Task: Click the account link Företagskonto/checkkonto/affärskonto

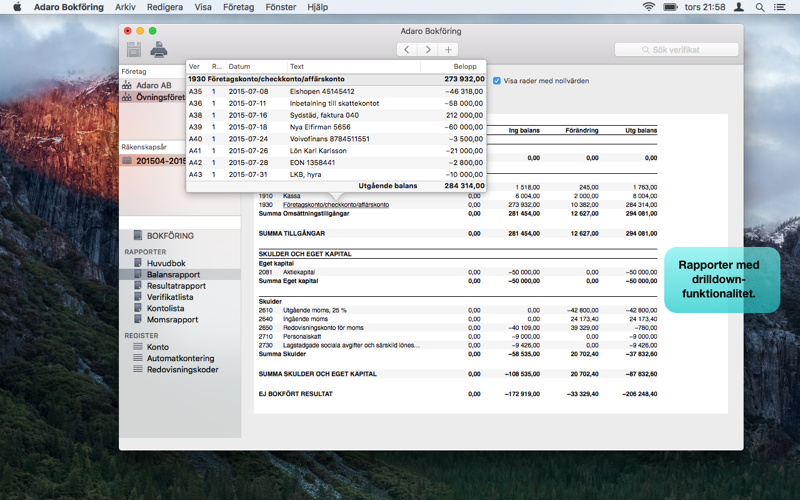Action: pos(336,205)
